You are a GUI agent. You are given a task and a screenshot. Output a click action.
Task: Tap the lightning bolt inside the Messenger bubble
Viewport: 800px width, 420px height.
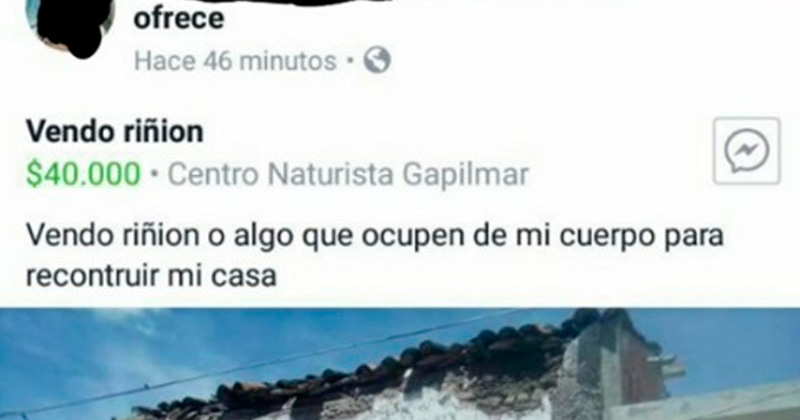746,150
